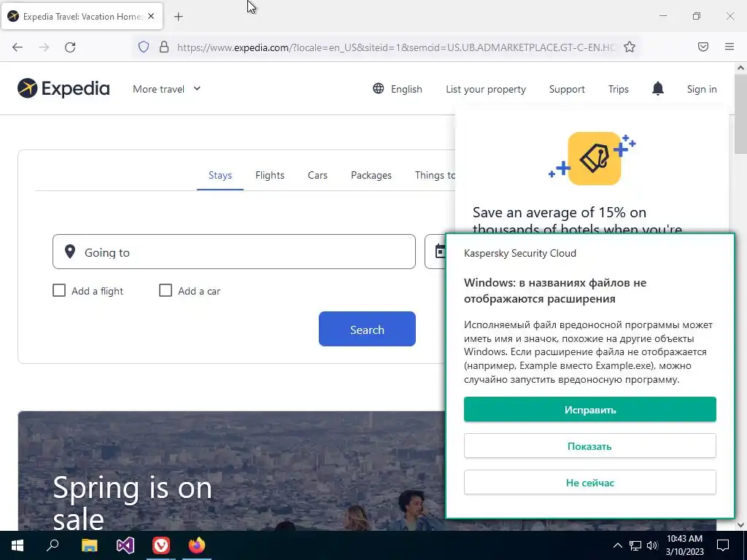Show hidden system tray icons
Image resolution: width=747 pixels, height=560 pixels.
point(617,545)
